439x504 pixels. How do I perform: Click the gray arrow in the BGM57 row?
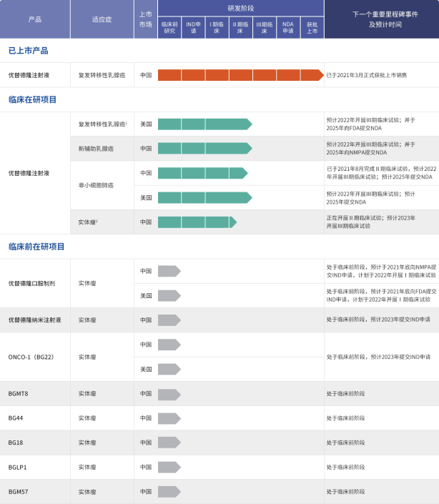(169, 492)
